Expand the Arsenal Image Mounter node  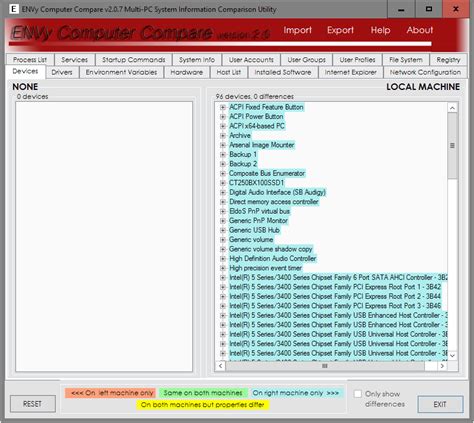click(223, 145)
